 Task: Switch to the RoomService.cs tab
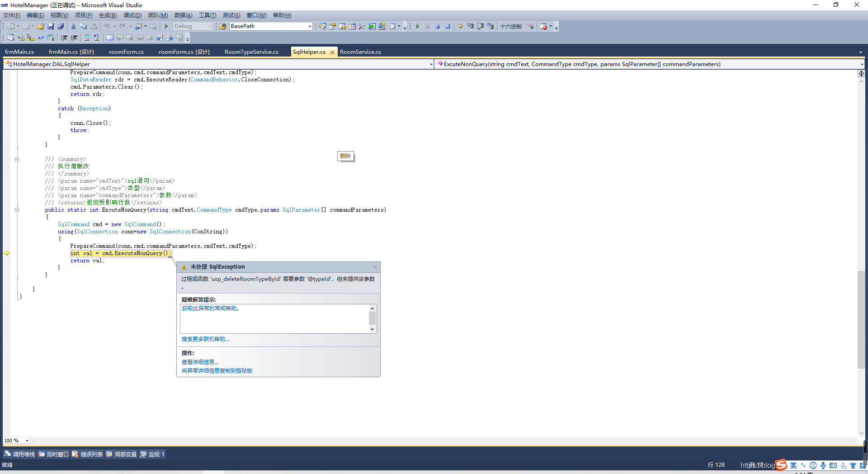coord(360,52)
